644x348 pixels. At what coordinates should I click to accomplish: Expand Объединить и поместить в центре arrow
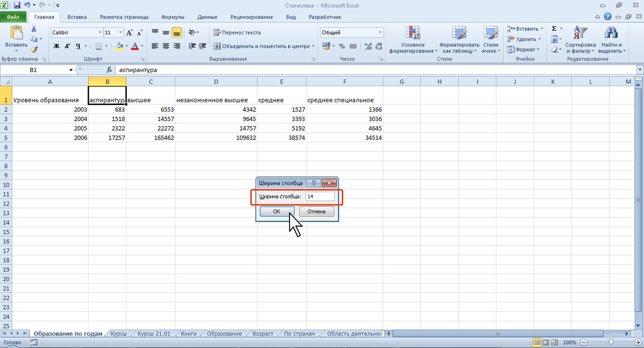tap(314, 46)
